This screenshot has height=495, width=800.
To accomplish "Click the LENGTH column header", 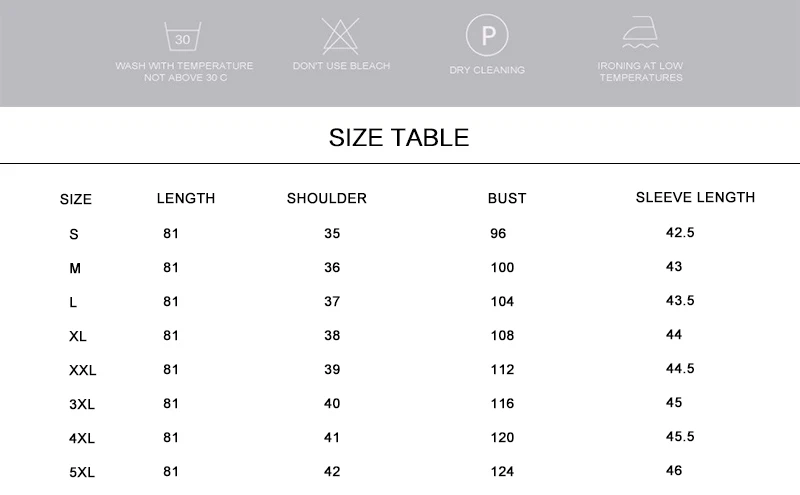I will click(x=186, y=199).
